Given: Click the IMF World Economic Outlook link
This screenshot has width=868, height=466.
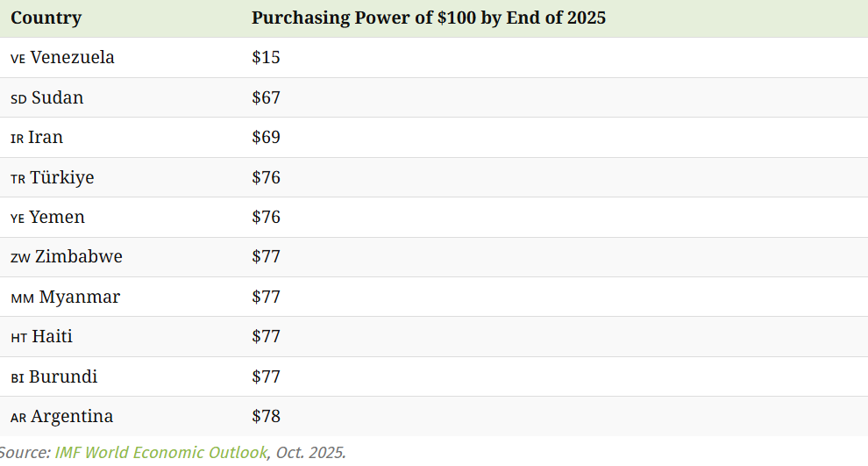Looking at the screenshot, I should click(x=160, y=453).
